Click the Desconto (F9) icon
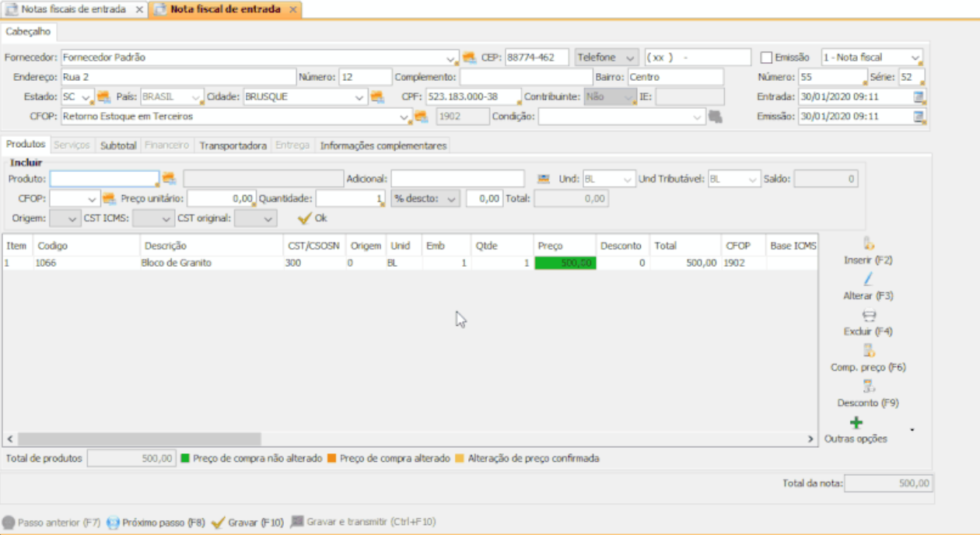Screen dimensions: 980x535 [x=869, y=387]
